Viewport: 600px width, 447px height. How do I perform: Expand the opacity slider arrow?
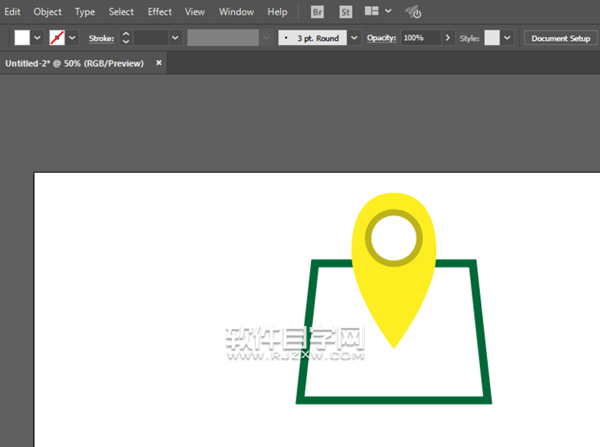[x=447, y=38]
